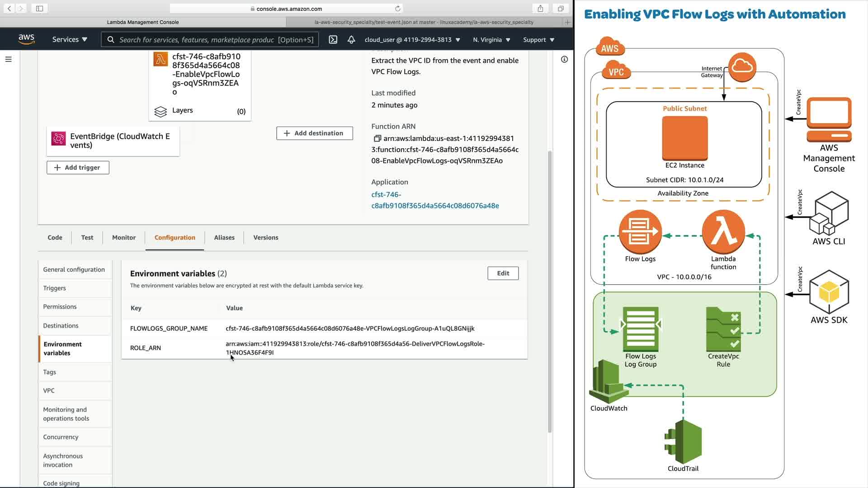Open the cfst-746 application link
The image size is (868, 488).
tap(434, 200)
